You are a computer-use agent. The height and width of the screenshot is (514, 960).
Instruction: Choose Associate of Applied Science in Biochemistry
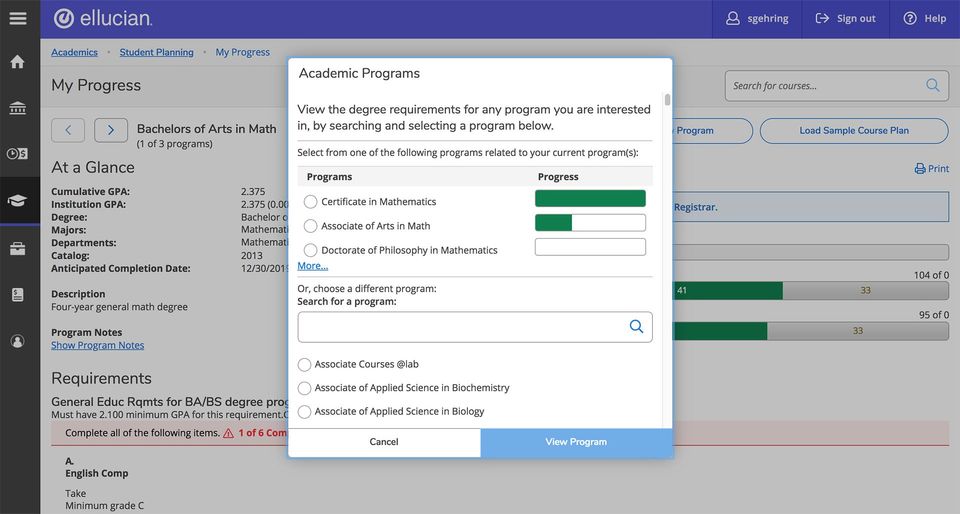click(x=304, y=389)
